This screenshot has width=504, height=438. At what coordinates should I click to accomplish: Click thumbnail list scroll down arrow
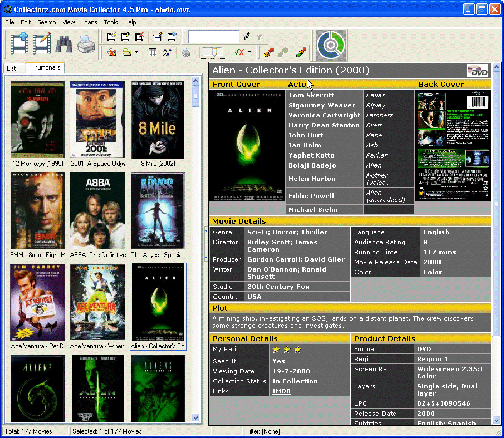pos(195,418)
